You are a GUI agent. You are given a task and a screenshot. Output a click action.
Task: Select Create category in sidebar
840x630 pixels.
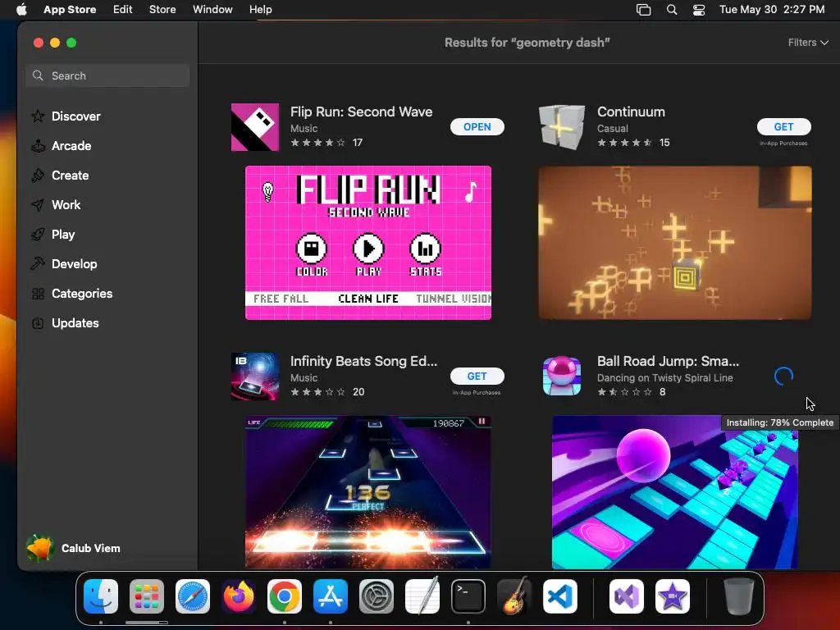click(x=71, y=176)
